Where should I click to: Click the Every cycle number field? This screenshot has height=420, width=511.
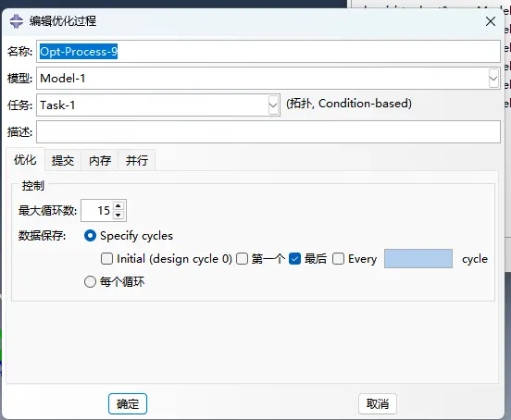[x=418, y=259]
